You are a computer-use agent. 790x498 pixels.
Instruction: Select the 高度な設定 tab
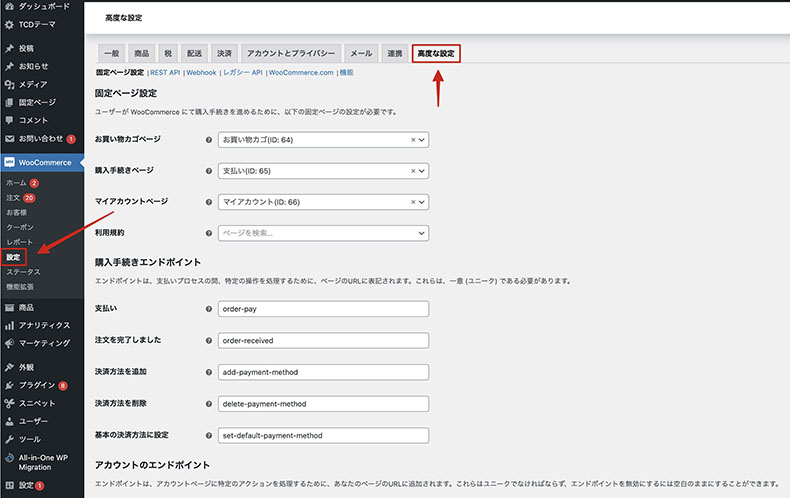pyautogui.click(x=436, y=53)
